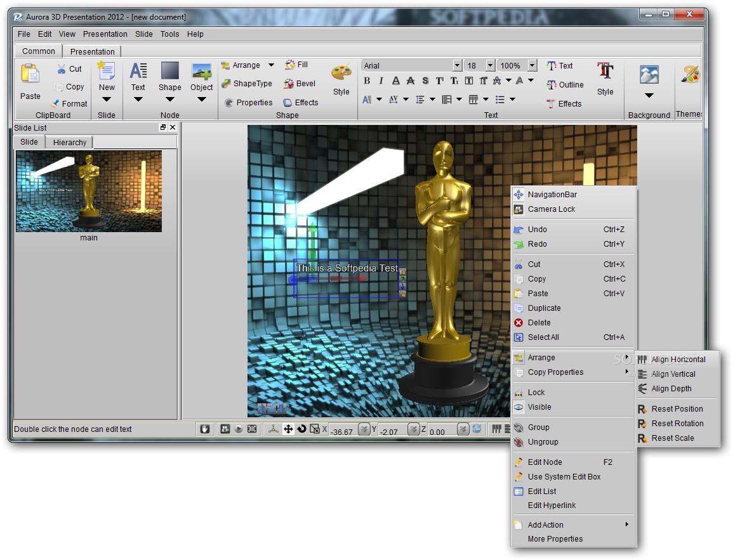Image resolution: width=733 pixels, height=560 pixels.
Task: Open ShapeType in the ribbon
Action: pos(247,84)
